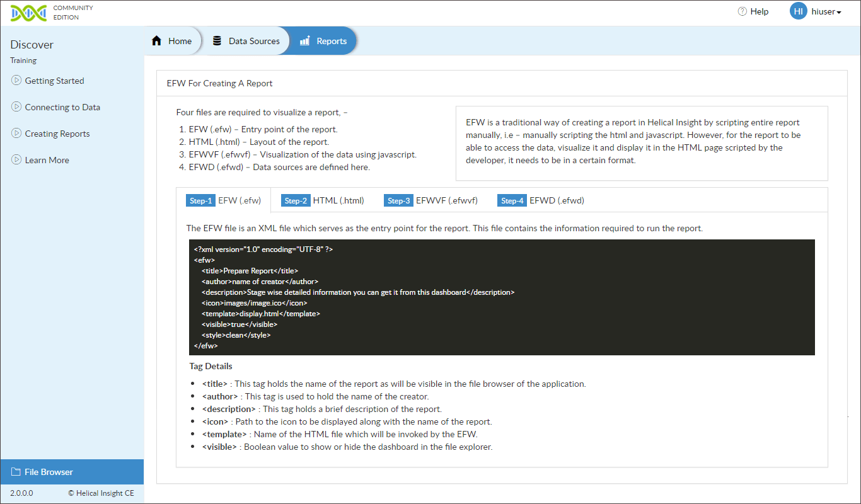Click the HI user avatar circle
The image size is (861, 504).
point(799,11)
